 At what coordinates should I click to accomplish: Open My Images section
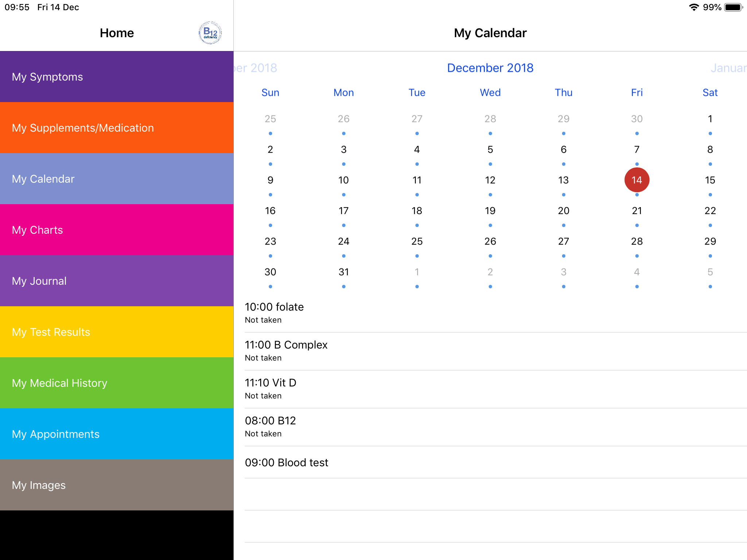(117, 485)
